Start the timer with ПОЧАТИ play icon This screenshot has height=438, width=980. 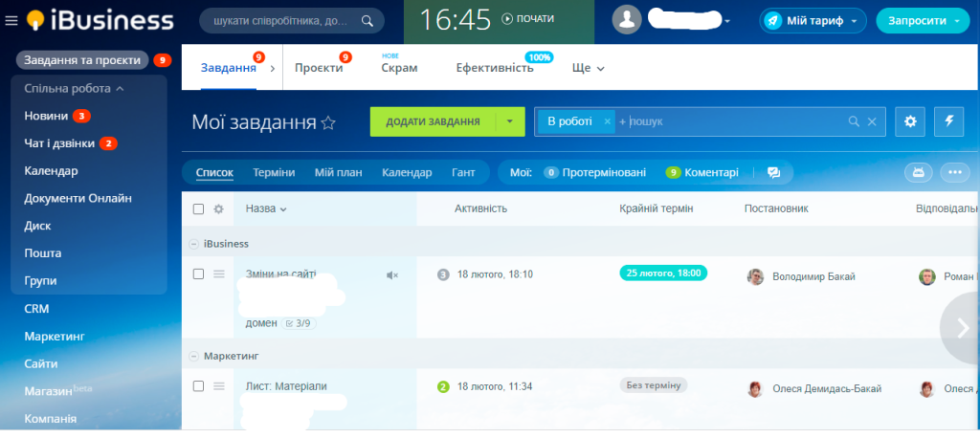(x=507, y=19)
